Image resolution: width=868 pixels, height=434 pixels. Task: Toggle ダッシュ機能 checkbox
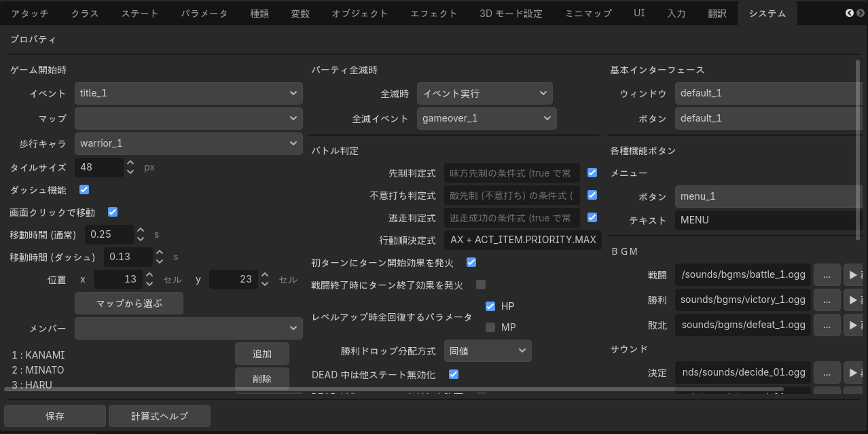click(84, 189)
